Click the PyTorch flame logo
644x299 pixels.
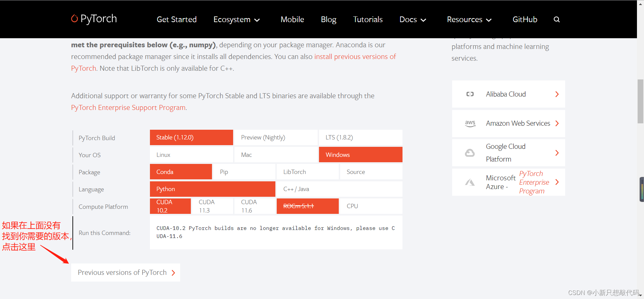click(x=74, y=18)
